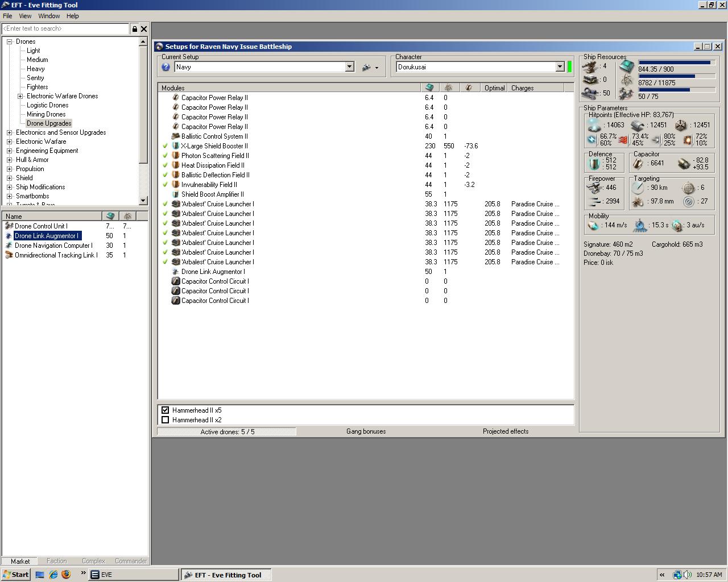Click the X-Large Shield Booster II module icon
This screenshot has height=582, width=728.
[176, 146]
